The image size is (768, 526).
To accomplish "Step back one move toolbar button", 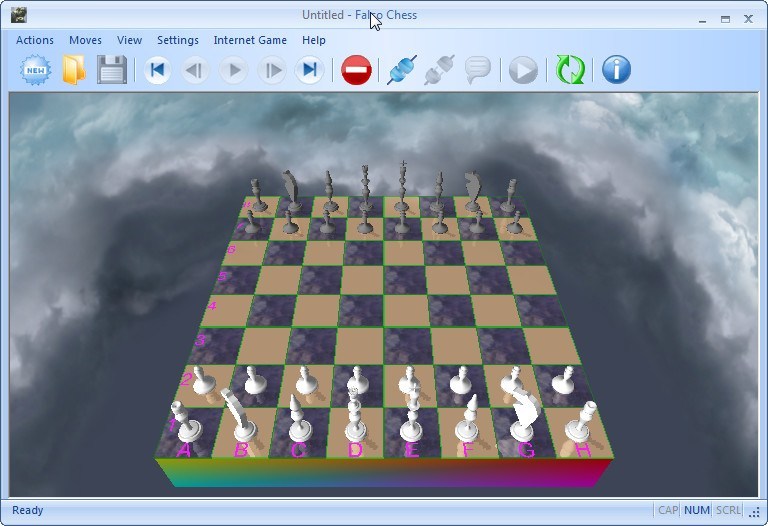I will pyautogui.click(x=195, y=70).
